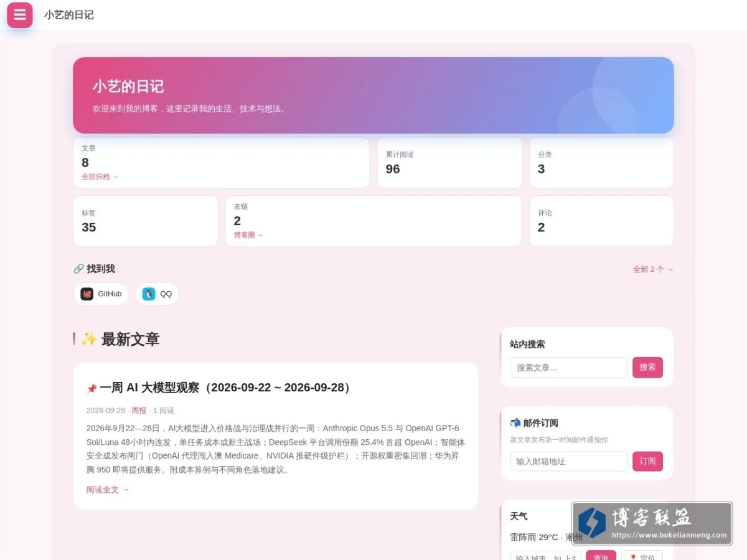Click the mailbox icon beside 邮件订阅
747x560 pixels.
point(515,423)
